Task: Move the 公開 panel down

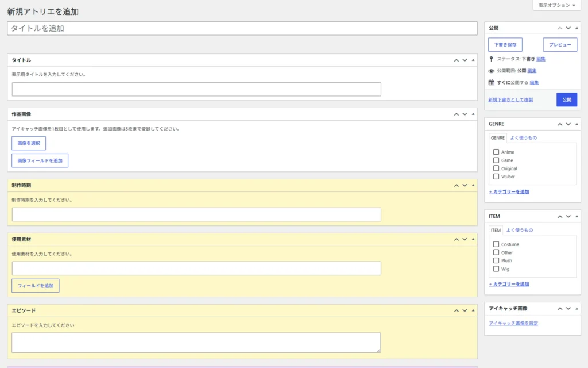Action: pos(568,28)
